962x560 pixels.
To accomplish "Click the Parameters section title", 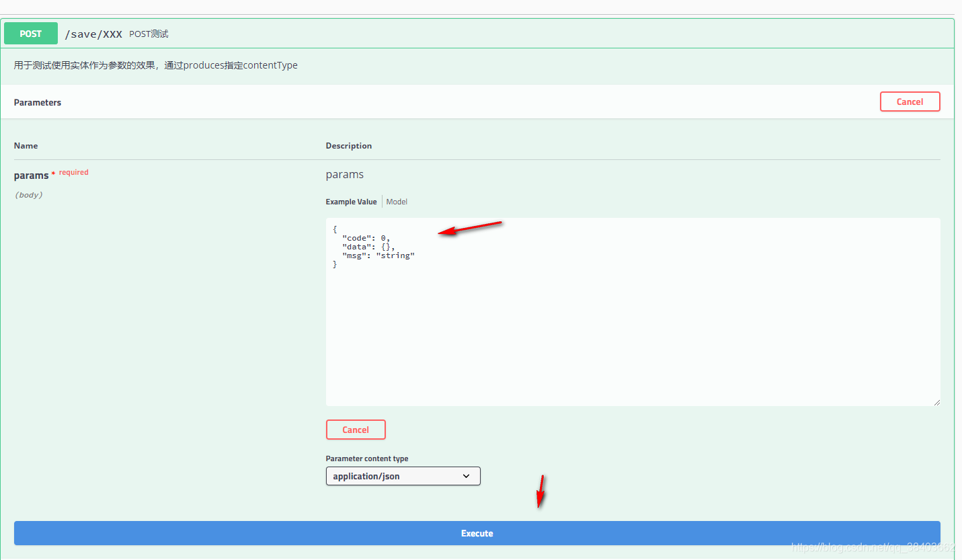I will coord(37,102).
